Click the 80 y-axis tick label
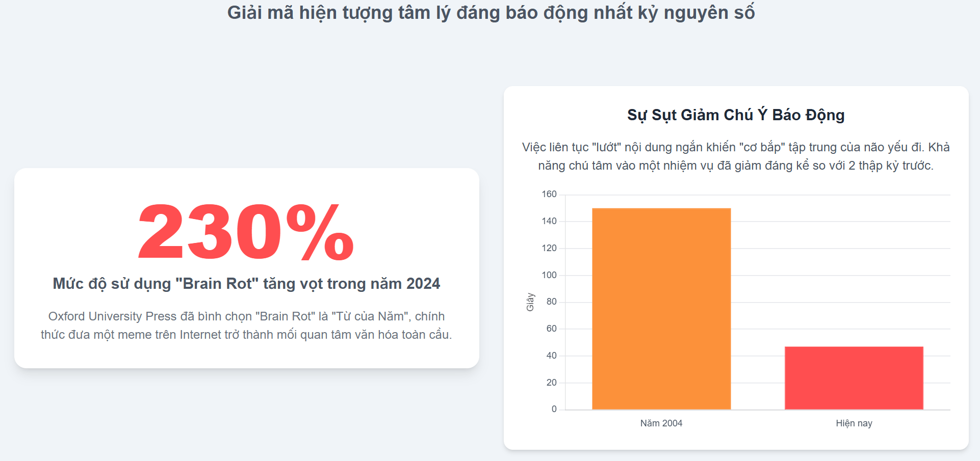Screen dimensions: 980x461 [x=552, y=302]
